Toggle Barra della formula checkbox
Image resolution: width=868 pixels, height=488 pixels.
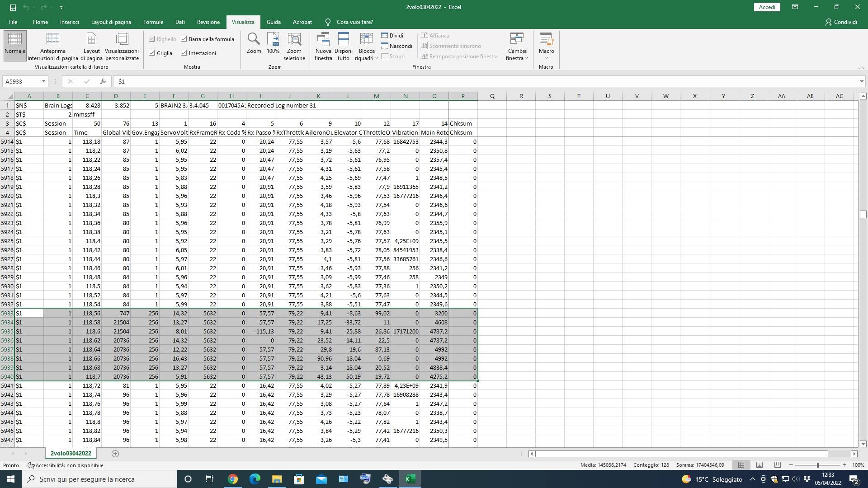pyautogui.click(x=184, y=39)
